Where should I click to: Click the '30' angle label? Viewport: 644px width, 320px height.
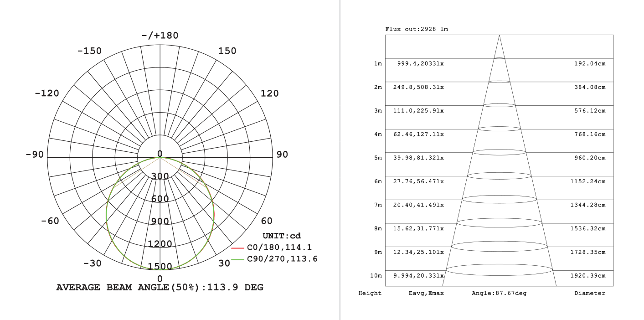[x=224, y=263]
